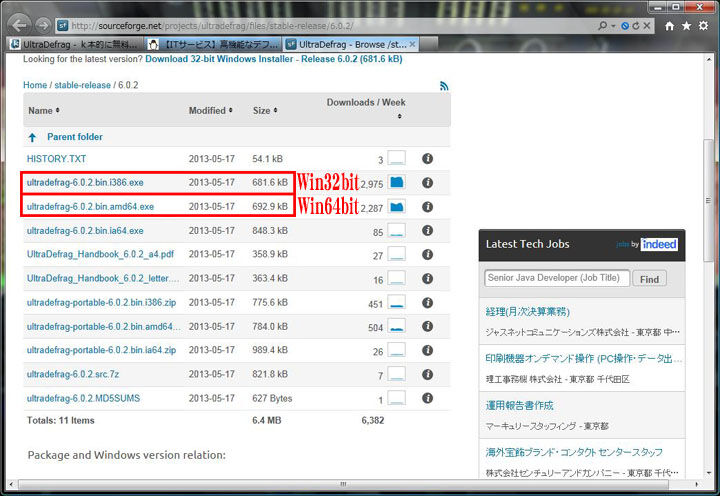Open UltraDefrag_Handbook_6.0.2_letter link
The width and height of the screenshot is (720, 496).
[104, 278]
